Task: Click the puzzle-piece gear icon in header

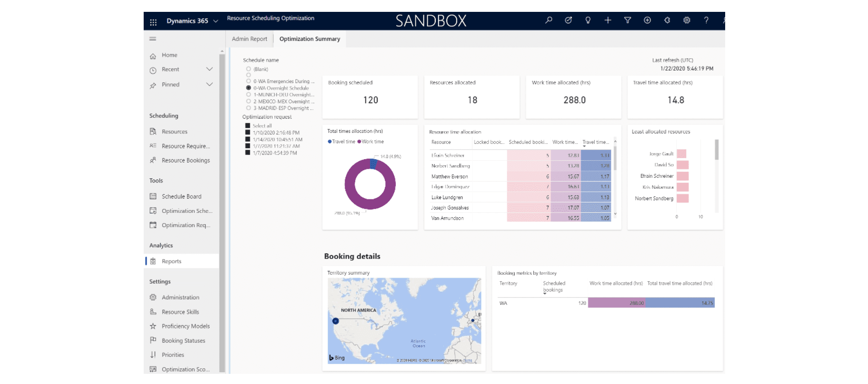Action: pyautogui.click(x=667, y=20)
